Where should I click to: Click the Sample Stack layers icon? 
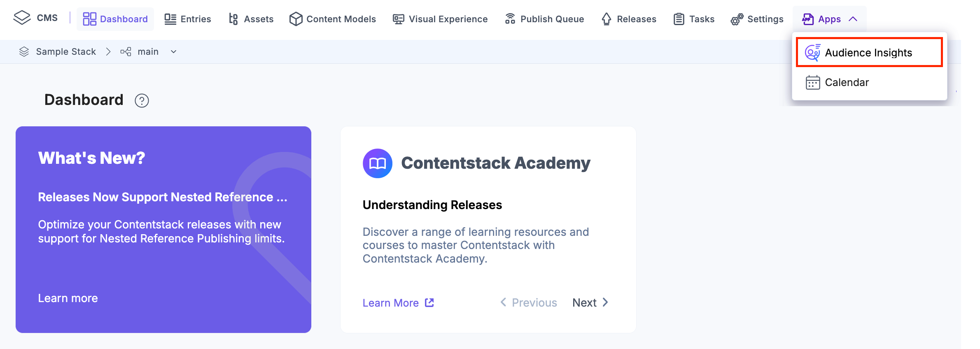24,52
